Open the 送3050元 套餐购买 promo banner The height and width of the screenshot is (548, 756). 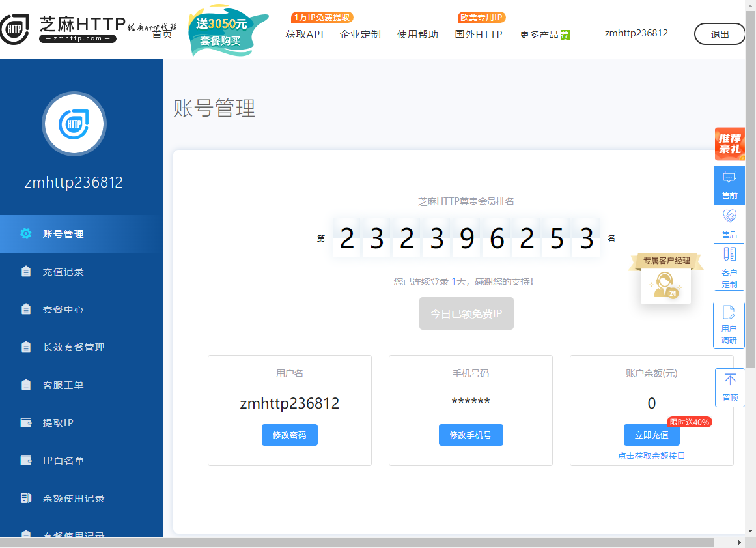coord(227,31)
